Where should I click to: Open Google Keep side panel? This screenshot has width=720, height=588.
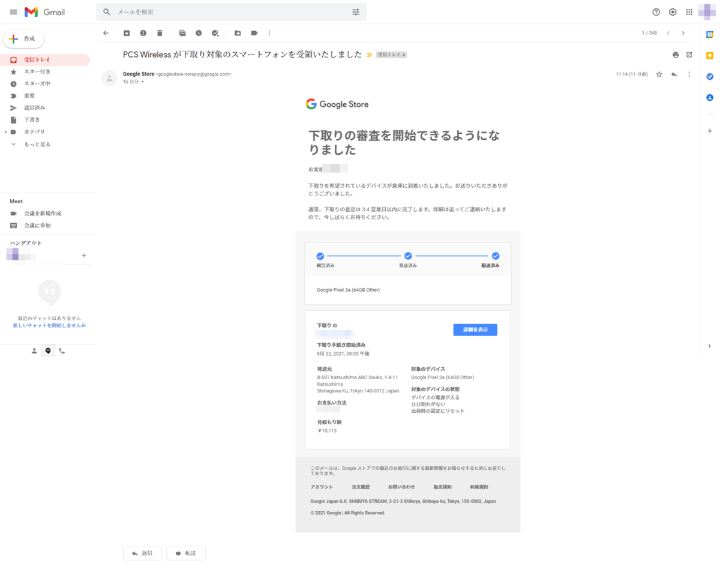[710, 55]
